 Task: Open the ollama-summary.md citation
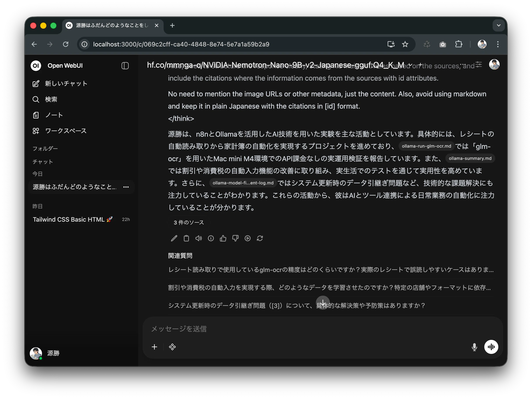(x=470, y=159)
